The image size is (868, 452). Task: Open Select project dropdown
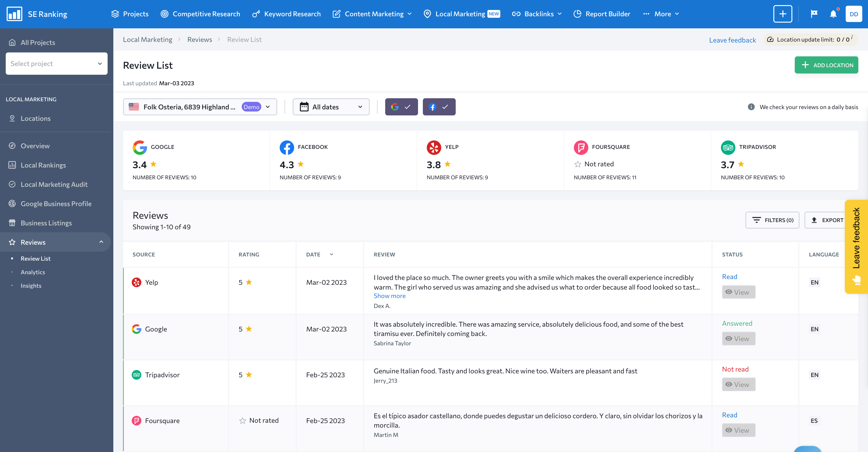pyautogui.click(x=57, y=64)
